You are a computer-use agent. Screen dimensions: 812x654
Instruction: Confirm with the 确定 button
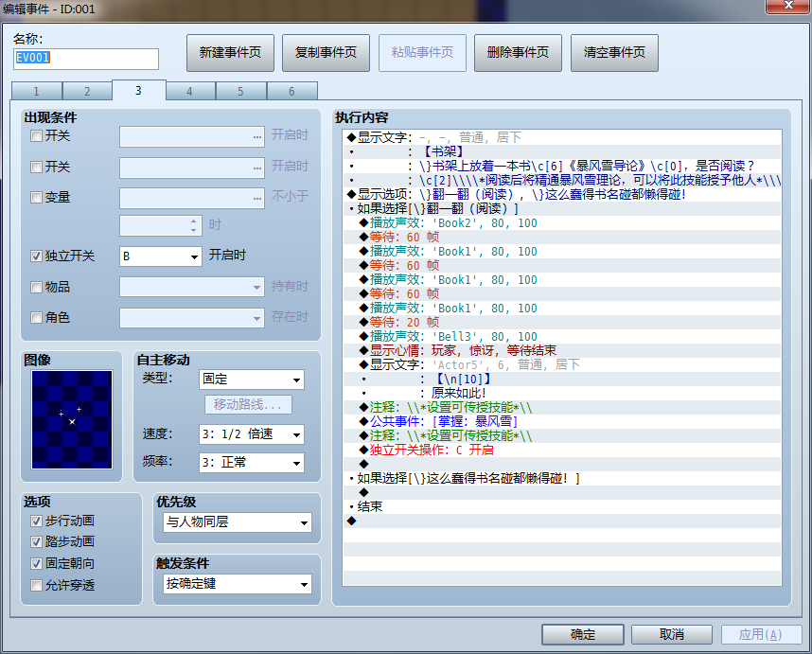[583, 635]
